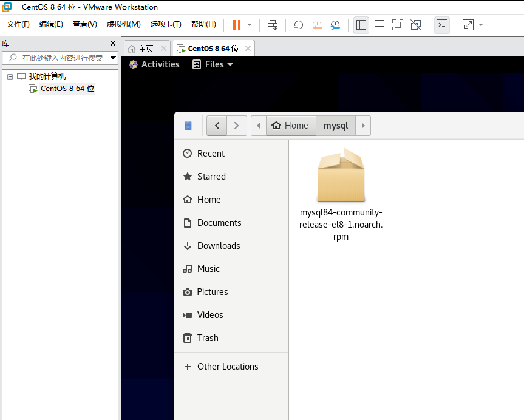Screen dimensions: 524x420
Task: Open Starred in the Files sidebar
Action: 231,177
